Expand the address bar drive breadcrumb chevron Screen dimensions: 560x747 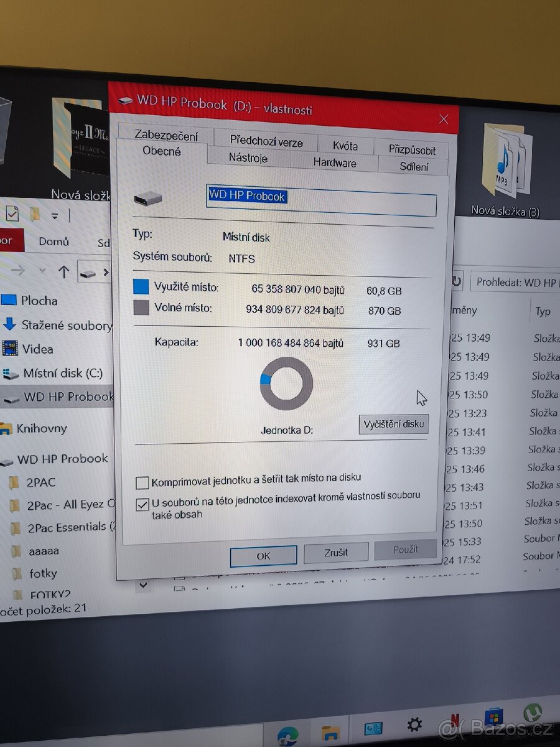click(105, 272)
